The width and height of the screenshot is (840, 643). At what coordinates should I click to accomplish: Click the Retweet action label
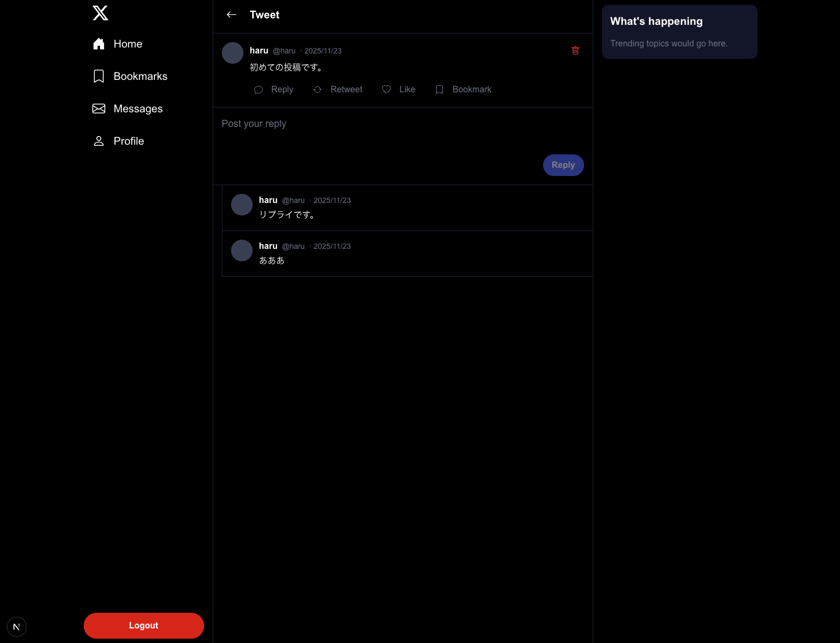point(347,90)
